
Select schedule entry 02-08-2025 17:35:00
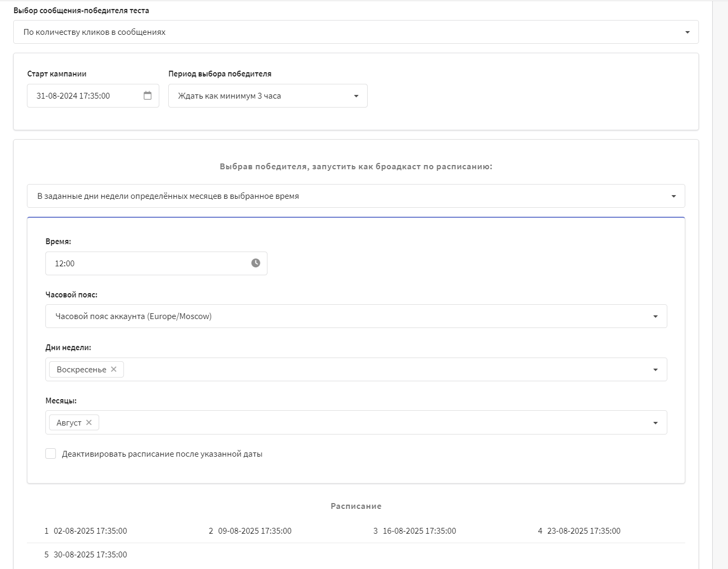tap(90, 531)
